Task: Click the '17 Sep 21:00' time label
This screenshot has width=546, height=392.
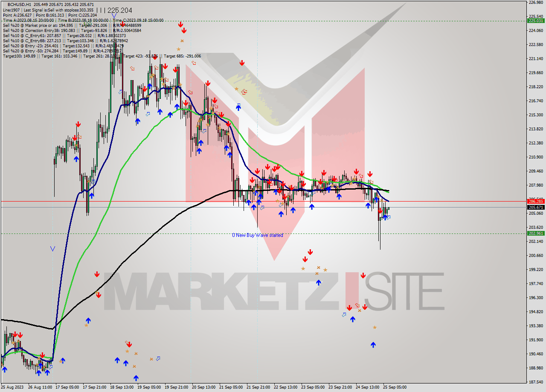Action: (94, 388)
